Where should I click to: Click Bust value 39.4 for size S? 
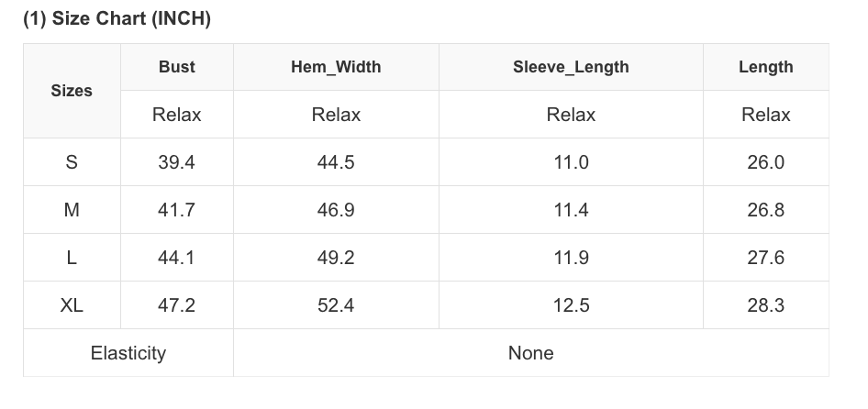tap(176, 162)
